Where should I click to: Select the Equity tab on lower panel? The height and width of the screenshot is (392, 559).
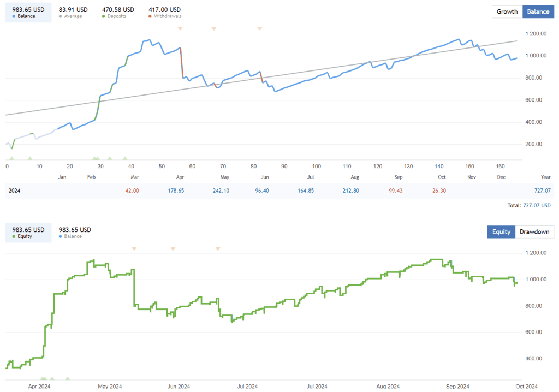pyautogui.click(x=501, y=231)
